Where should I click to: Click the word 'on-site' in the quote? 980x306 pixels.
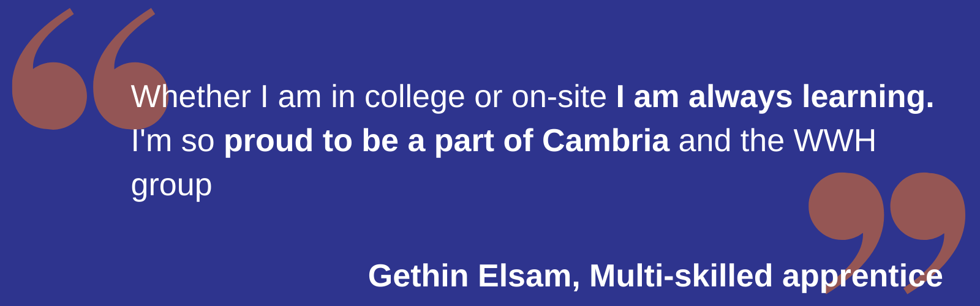click(559, 97)
